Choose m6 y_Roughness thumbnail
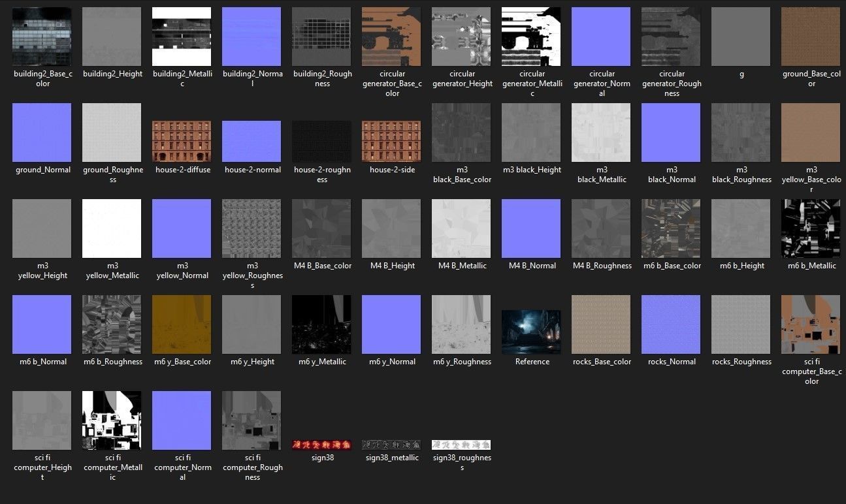This screenshot has height=504, width=846. (461, 324)
